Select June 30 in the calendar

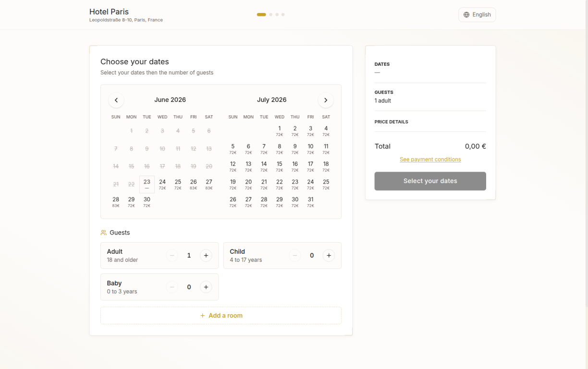[x=147, y=202]
